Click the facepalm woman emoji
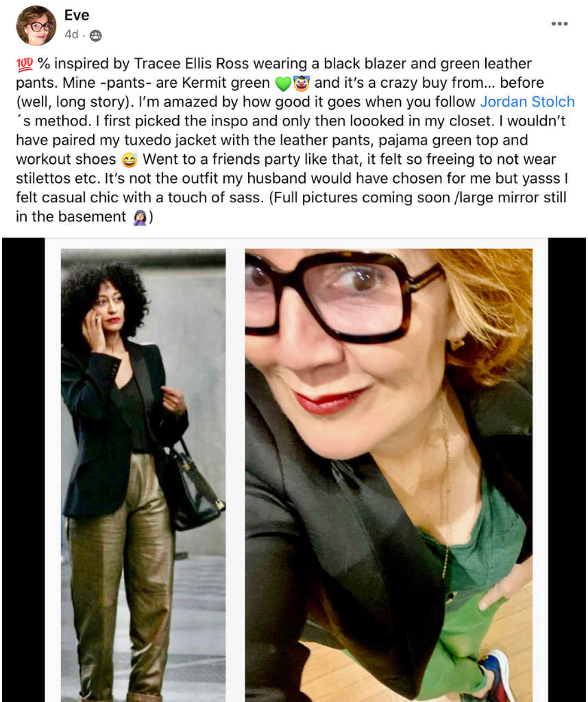This screenshot has width=588, height=702. pos(140,217)
